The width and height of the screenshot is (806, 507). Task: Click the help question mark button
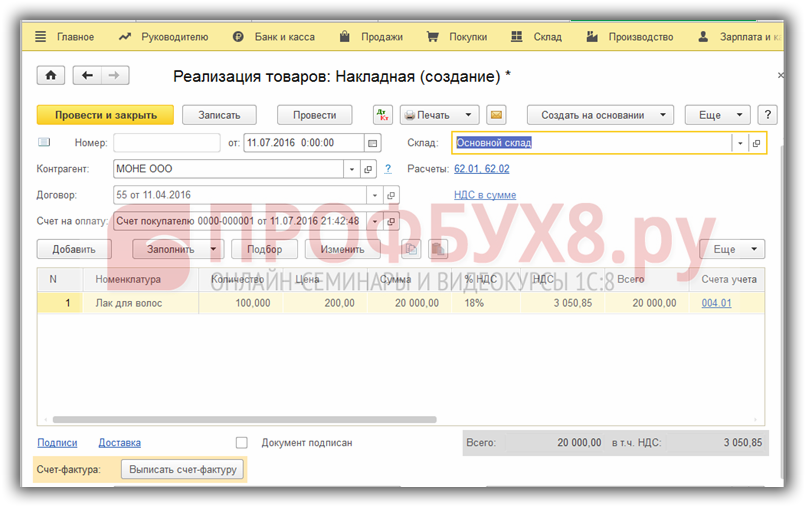click(768, 115)
